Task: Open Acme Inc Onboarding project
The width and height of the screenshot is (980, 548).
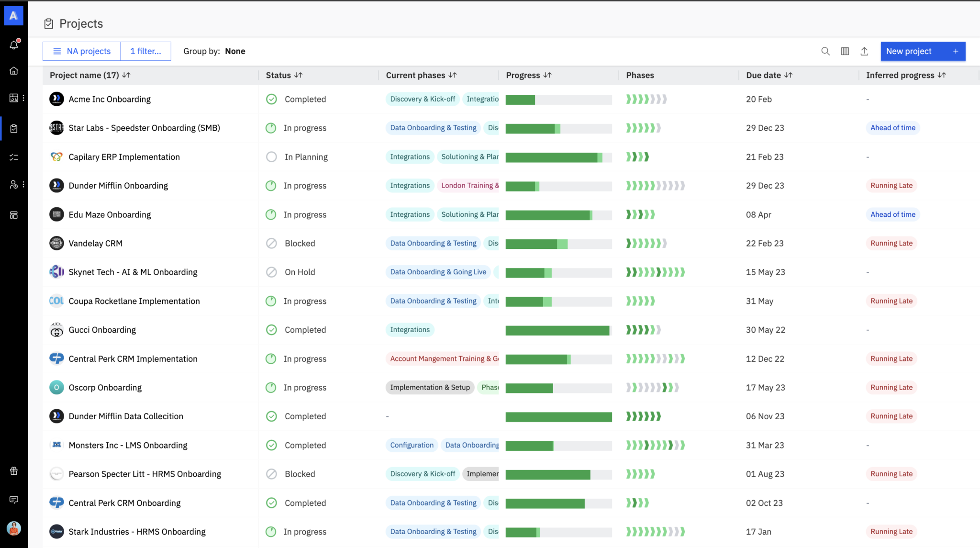Action: pyautogui.click(x=109, y=99)
